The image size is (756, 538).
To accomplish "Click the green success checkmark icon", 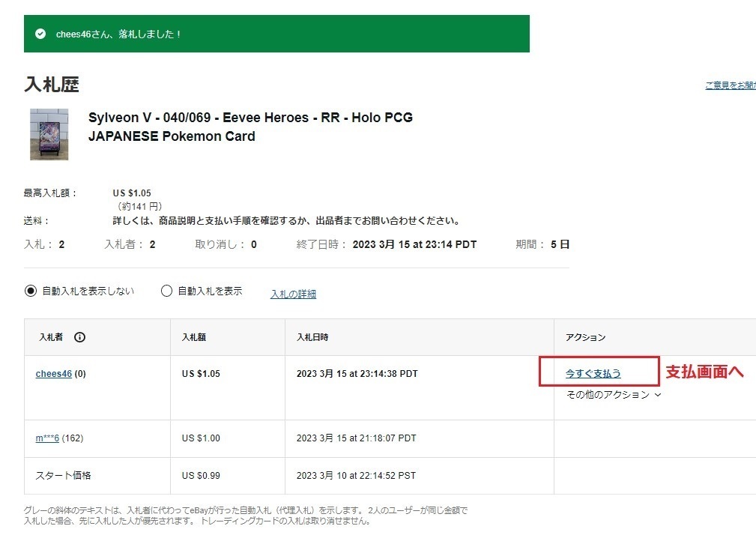I will click(x=40, y=34).
